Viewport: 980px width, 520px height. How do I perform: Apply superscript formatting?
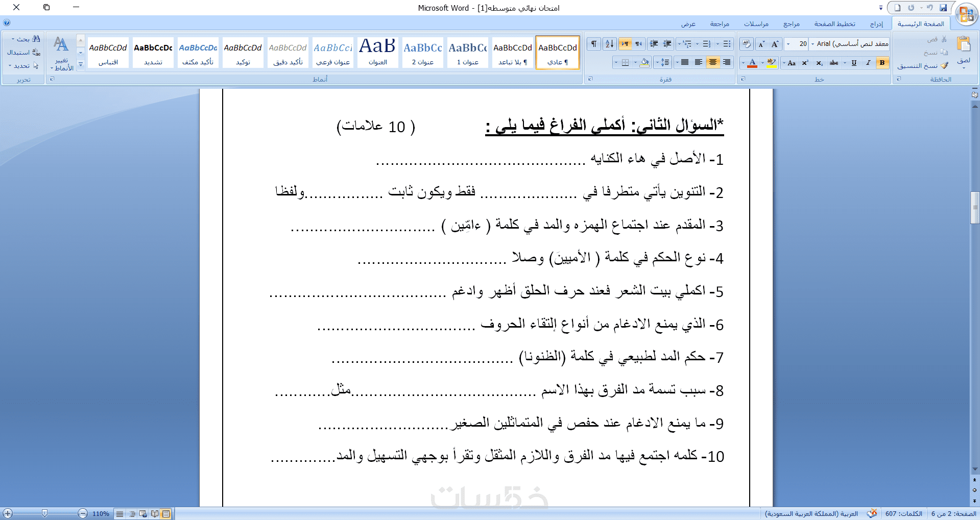point(805,63)
